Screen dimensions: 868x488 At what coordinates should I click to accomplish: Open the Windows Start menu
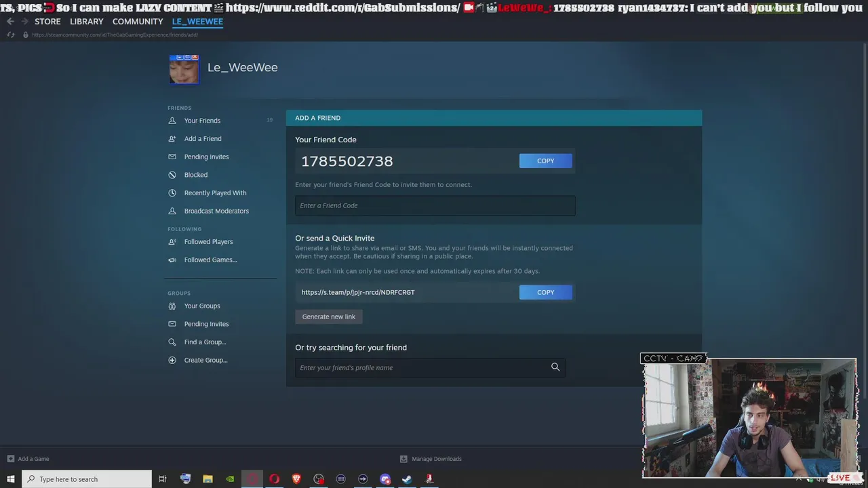click(x=11, y=479)
